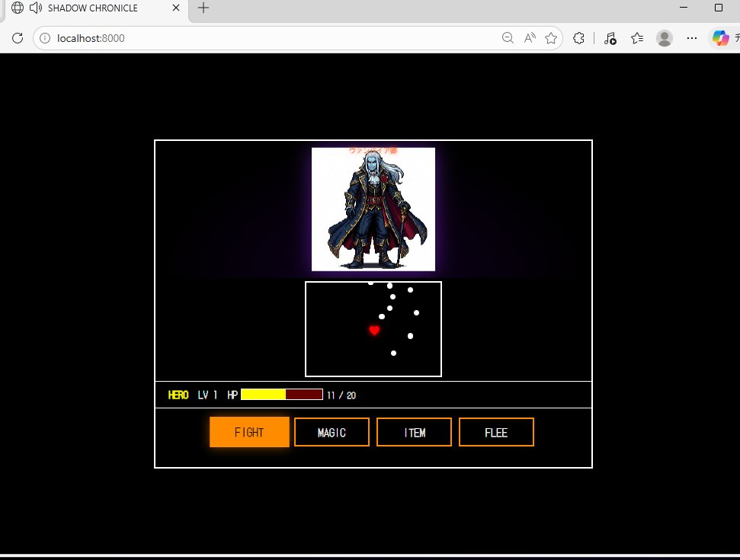The height and width of the screenshot is (560, 740).
Task: Open the Copilot icon
Action: click(721, 38)
